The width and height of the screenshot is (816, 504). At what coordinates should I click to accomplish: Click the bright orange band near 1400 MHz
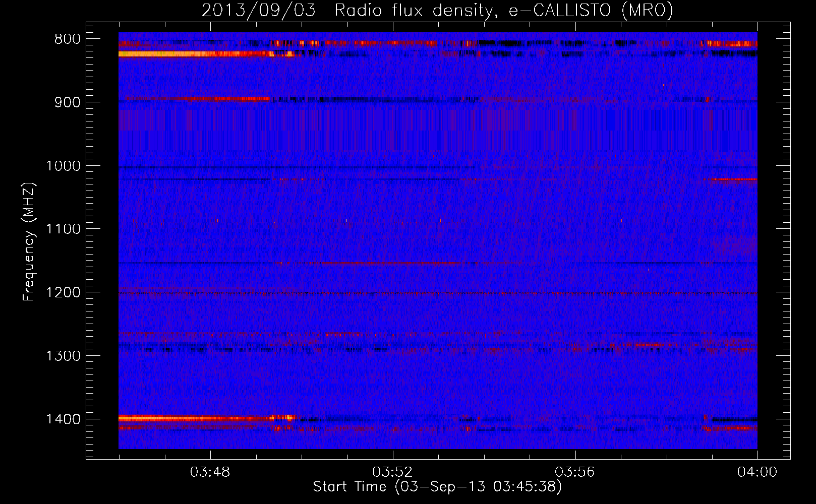tap(207, 418)
